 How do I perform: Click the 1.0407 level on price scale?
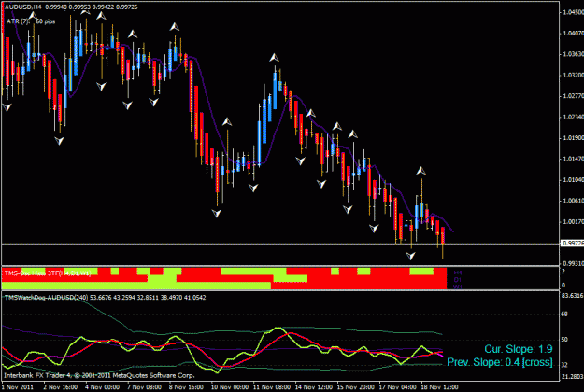pyautogui.click(x=574, y=34)
